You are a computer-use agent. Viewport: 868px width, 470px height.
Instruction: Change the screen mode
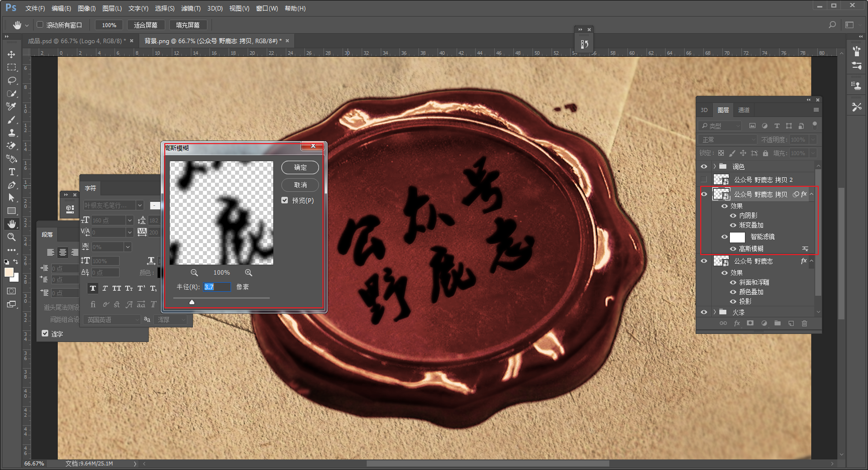click(x=11, y=304)
